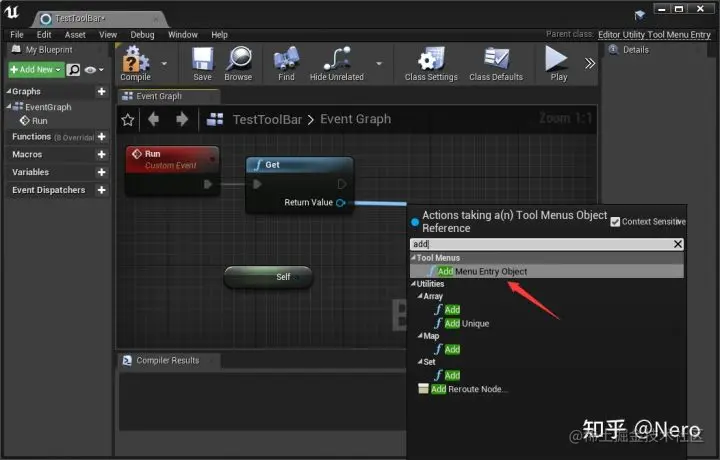Expand the toolbar overflow chevron
This screenshot has height=460, width=720.
(x=590, y=63)
